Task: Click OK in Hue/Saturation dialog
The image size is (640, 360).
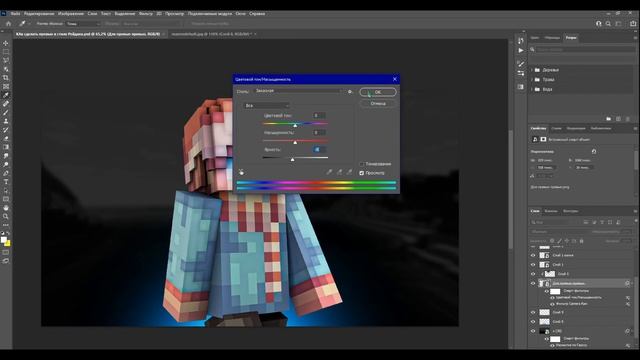Action: click(378, 92)
